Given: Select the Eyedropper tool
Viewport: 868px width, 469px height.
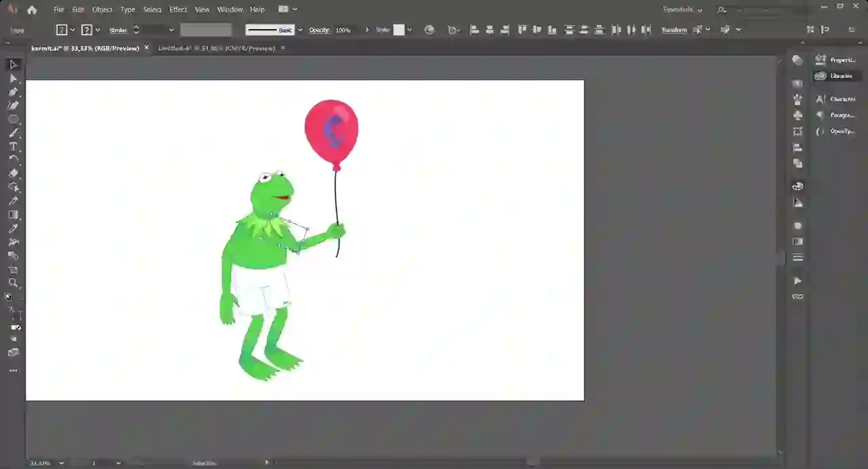Looking at the screenshot, I should pyautogui.click(x=13, y=229).
